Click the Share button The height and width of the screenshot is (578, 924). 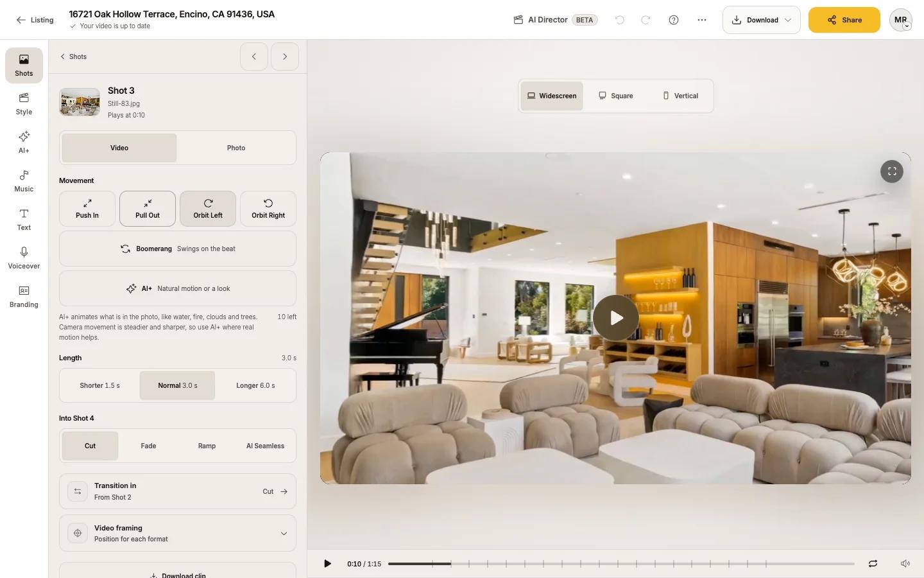pyautogui.click(x=844, y=20)
